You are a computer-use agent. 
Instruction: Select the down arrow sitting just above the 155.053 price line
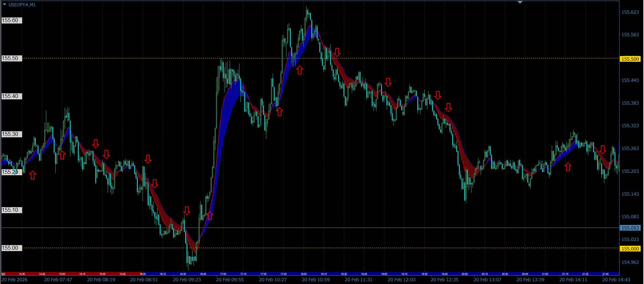pyautogui.click(x=187, y=211)
